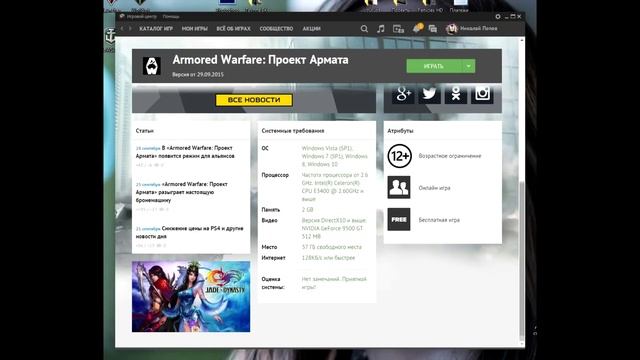Click the Бесплатная игра label
640x360 pixels.
[439, 220]
